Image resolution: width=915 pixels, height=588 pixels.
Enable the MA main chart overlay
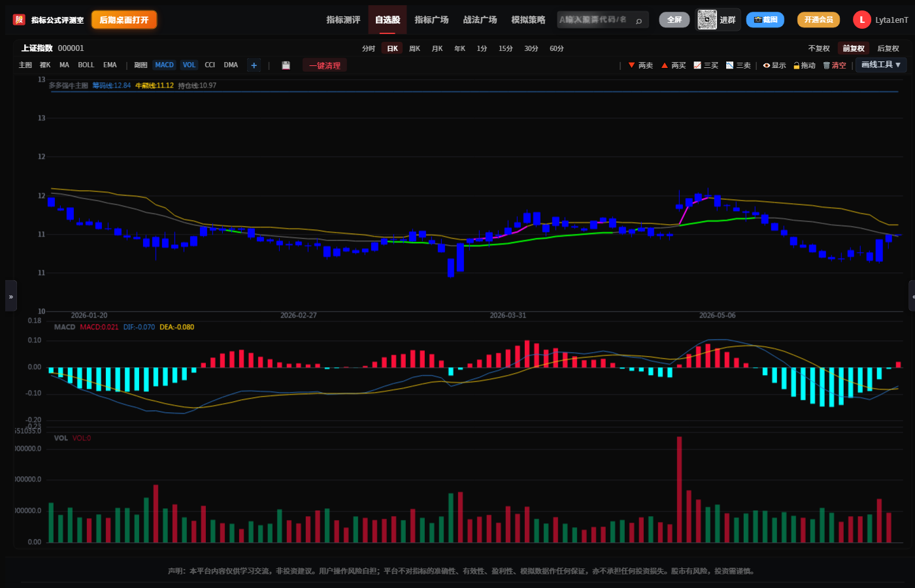point(64,65)
